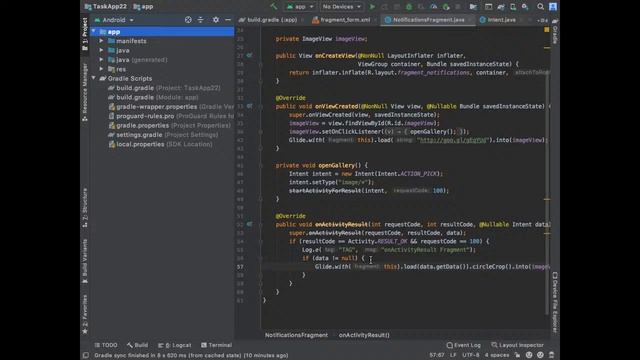640x360 pixels.
Task: Toggle the Build Variants tool window
Action: [x=85, y=261]
